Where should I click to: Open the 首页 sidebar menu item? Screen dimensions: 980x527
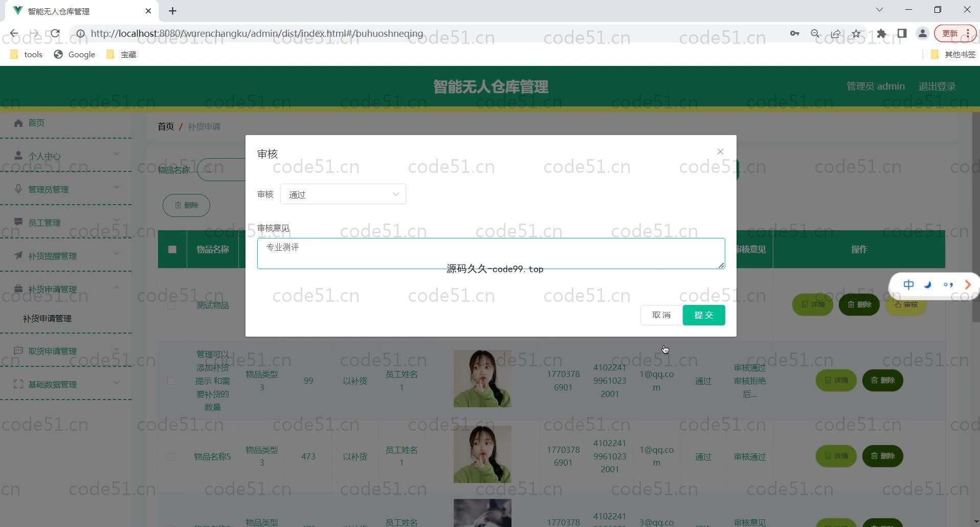point(36,123)
